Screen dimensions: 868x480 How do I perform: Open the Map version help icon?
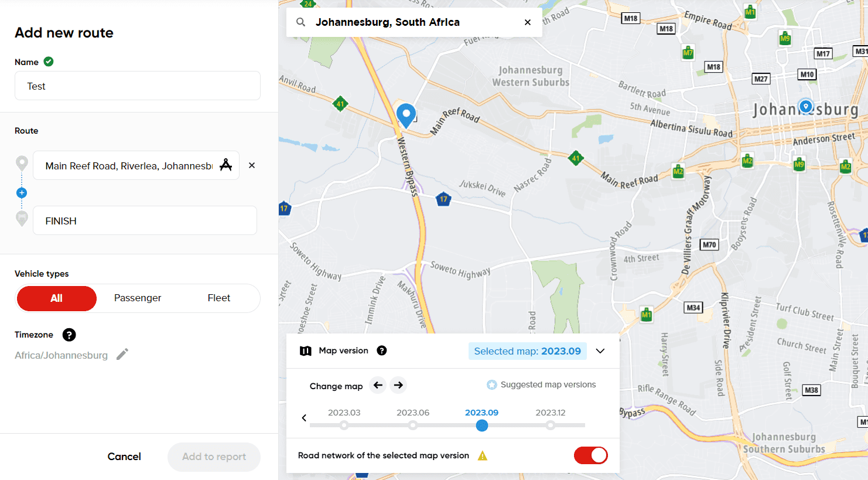click(382, 350)
